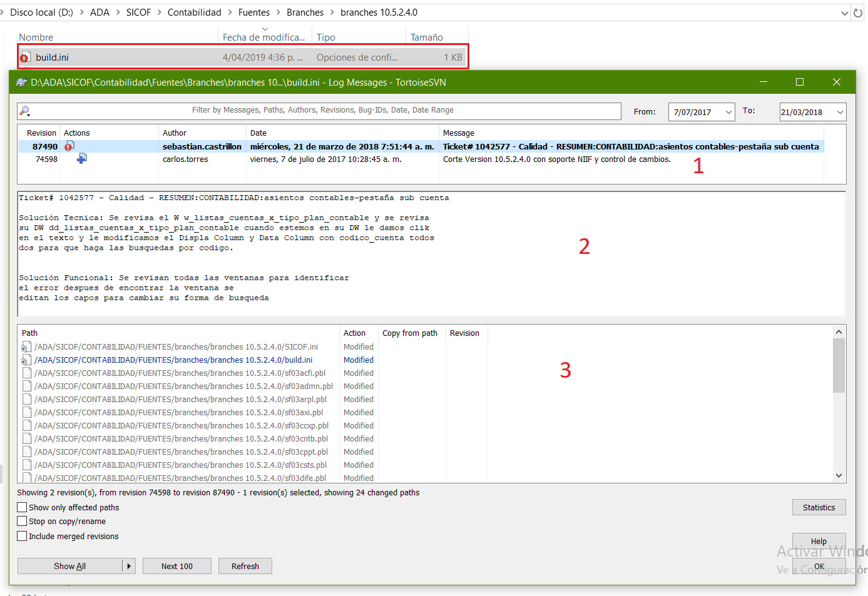Screen dimensions: 868x596
Task: Enable Show only affected paths checkbox
Action: coord(23,507)
